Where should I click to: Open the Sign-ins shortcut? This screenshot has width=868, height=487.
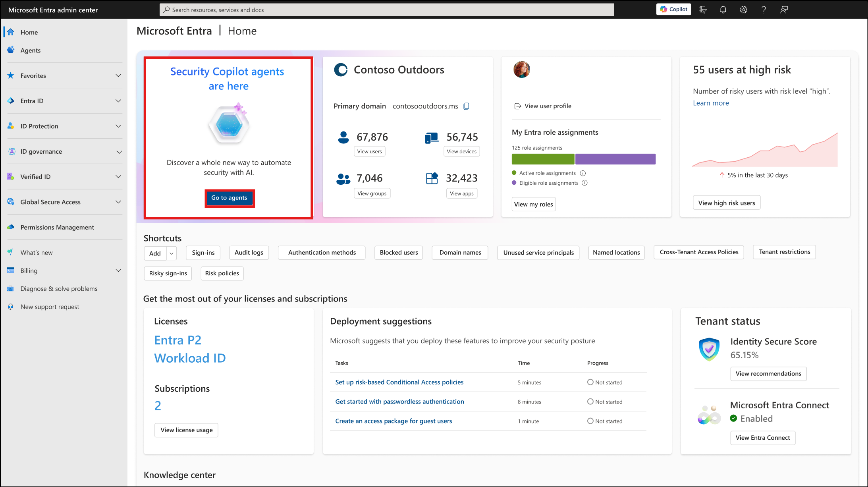pyautogui.click(x=203, y=253)
